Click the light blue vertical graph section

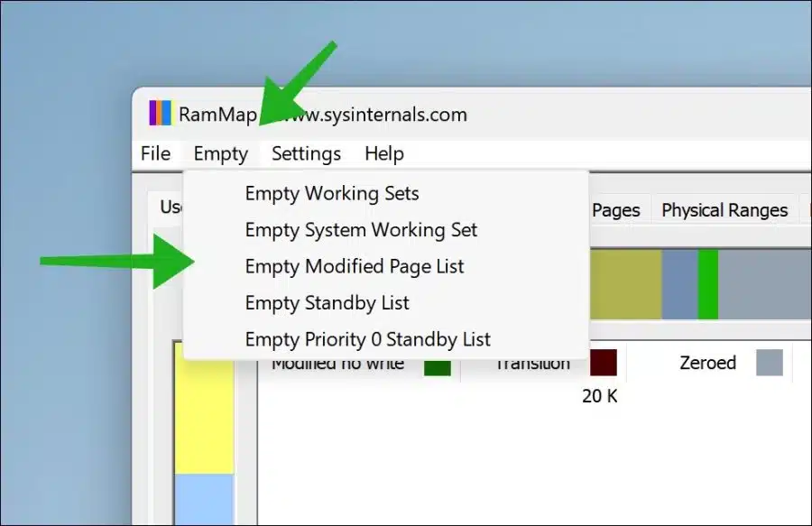pyautogui.click(x=204, y=500)
